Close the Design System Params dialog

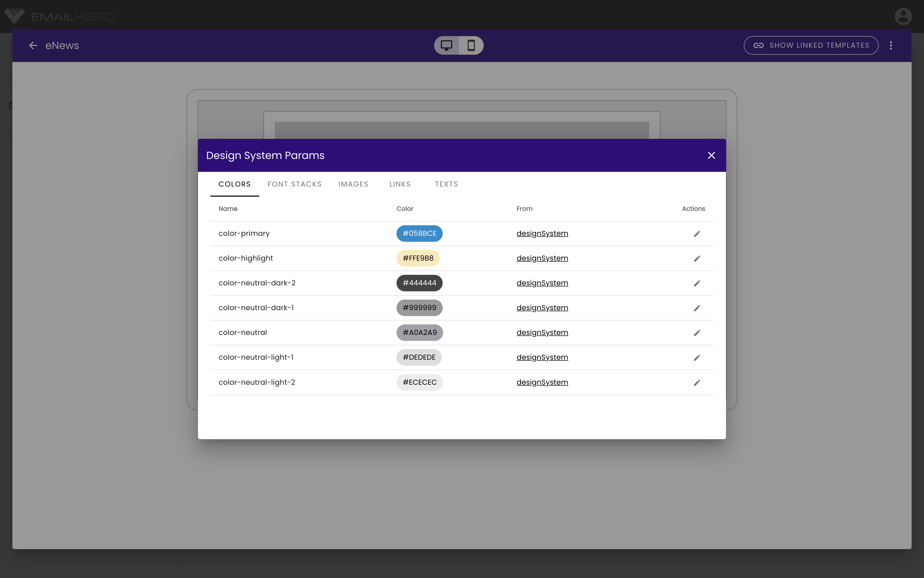(x=711, y=155)
